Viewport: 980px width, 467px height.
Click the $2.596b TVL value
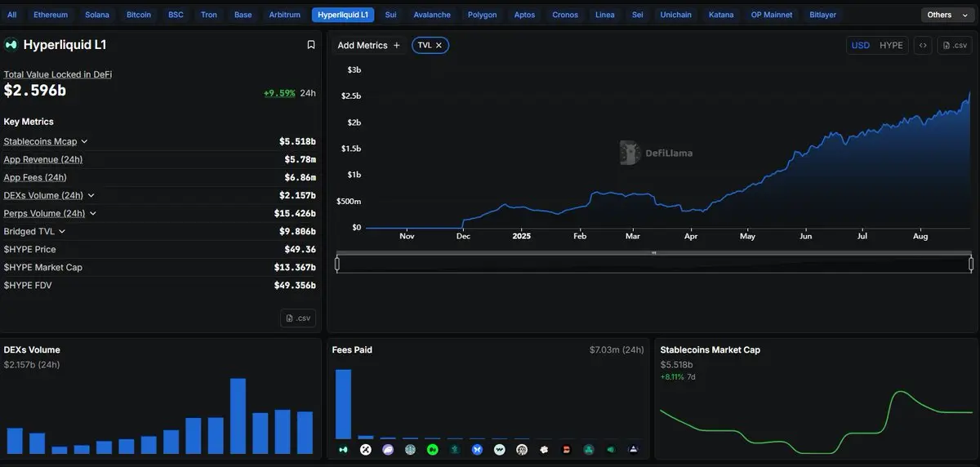(35, 91)
